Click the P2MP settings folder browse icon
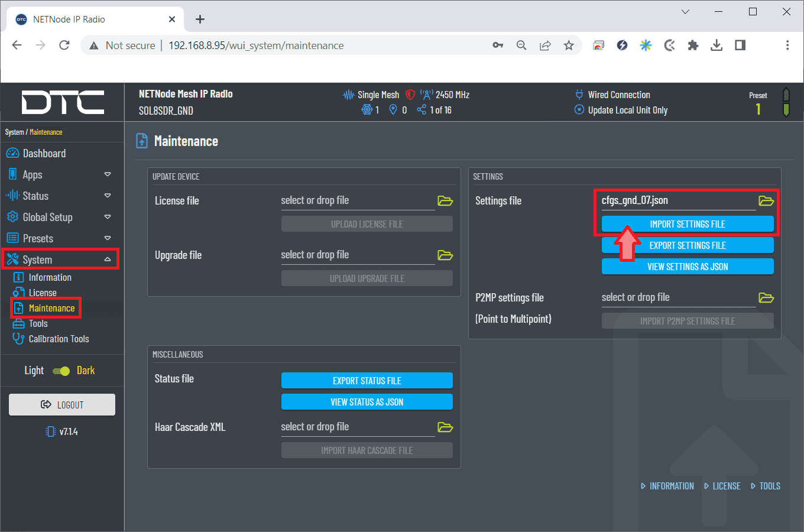The width and height of the screenshot is (804, 532). [x=766, y=298]
